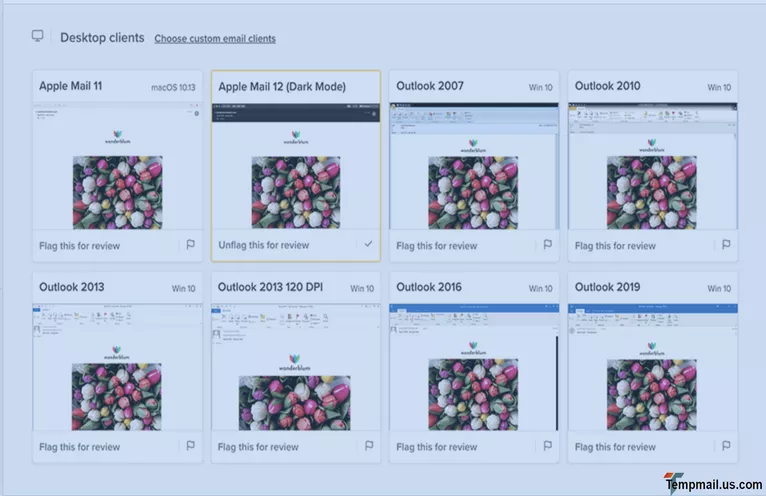
Task: Click the Desktop clients monitor icon
Action: pyautogui.click(x=38, y=36)
